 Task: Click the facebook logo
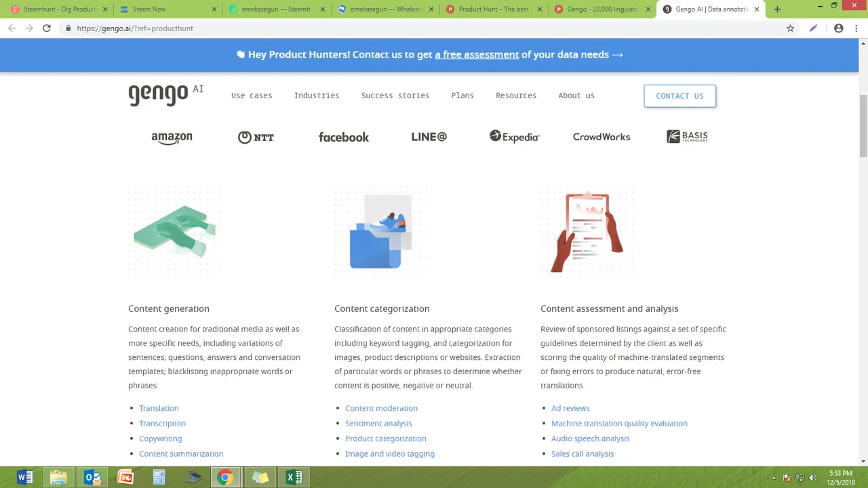tap(344, 137)
